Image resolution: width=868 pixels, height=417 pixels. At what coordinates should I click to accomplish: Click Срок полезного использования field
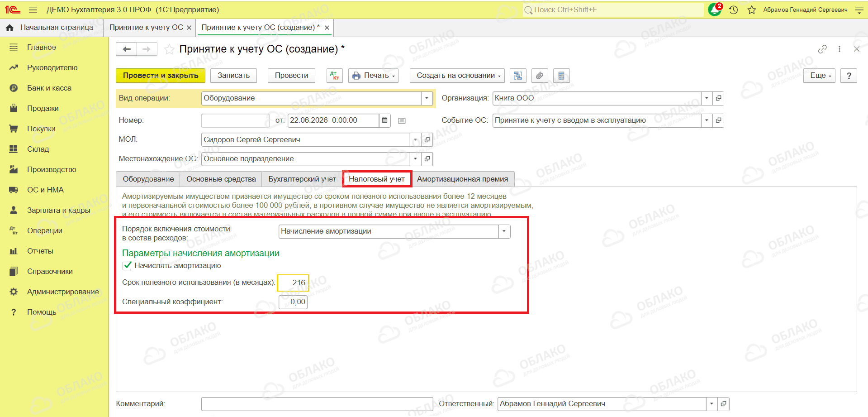click(293, 283)
